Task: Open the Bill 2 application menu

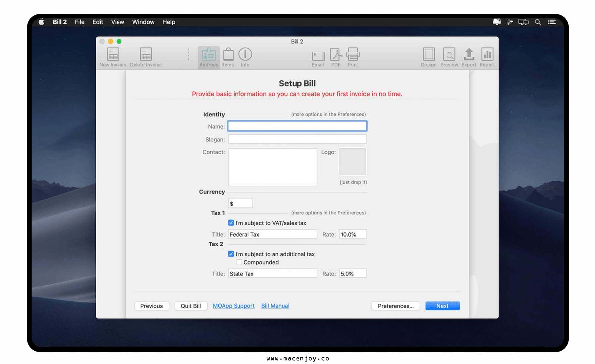Action: [59, 22]
